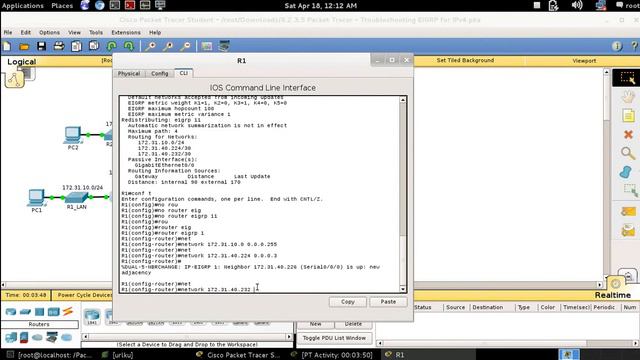The height and width of the screenshot is (360, 640).
Task: Open the Drawing Palette icon
Action: coord(207,46)
